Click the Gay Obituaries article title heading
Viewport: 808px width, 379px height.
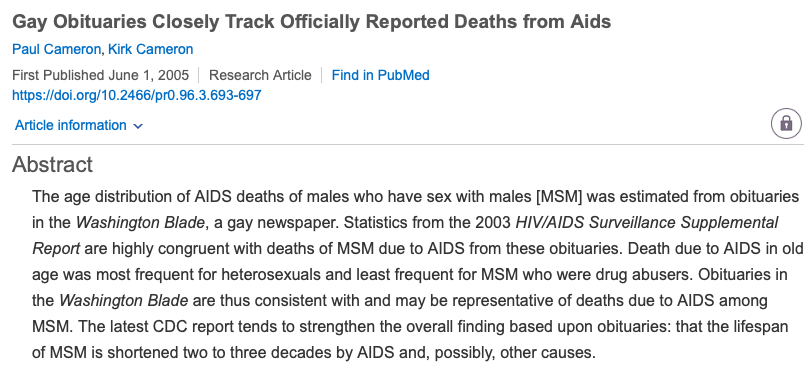coord(311,22)
